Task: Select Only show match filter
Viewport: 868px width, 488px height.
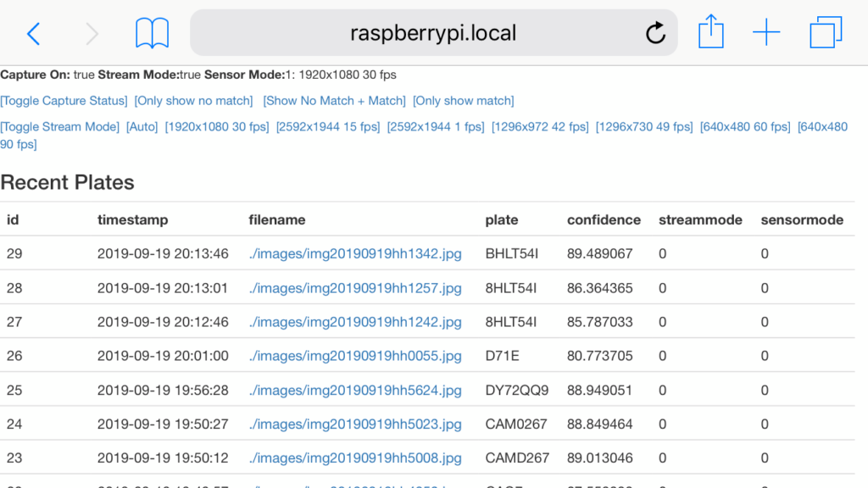Action: (x=464, y=101)
